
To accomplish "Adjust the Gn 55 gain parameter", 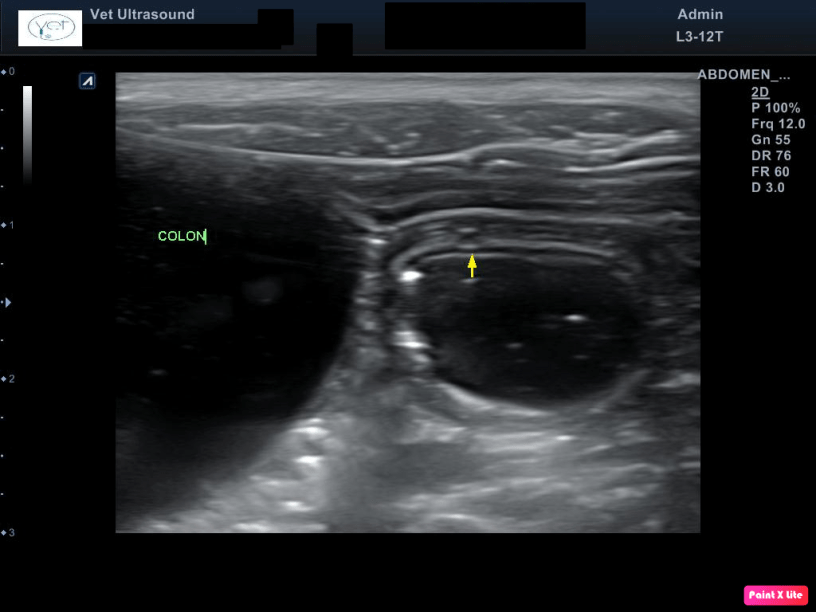I will point(770,140).
